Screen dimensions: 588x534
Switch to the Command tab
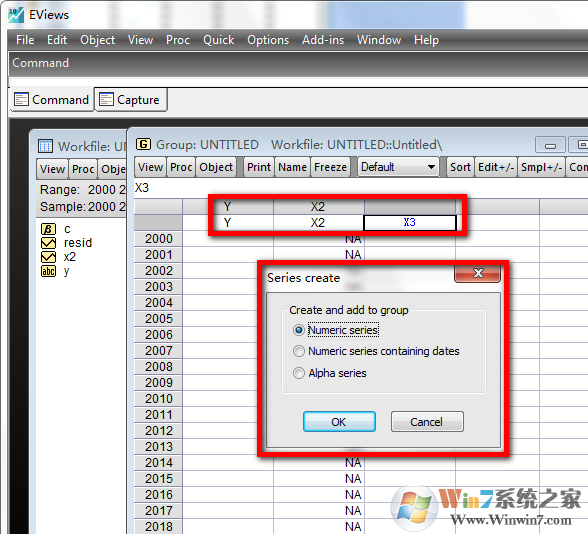pyautogui.click(x=52, y=100)
